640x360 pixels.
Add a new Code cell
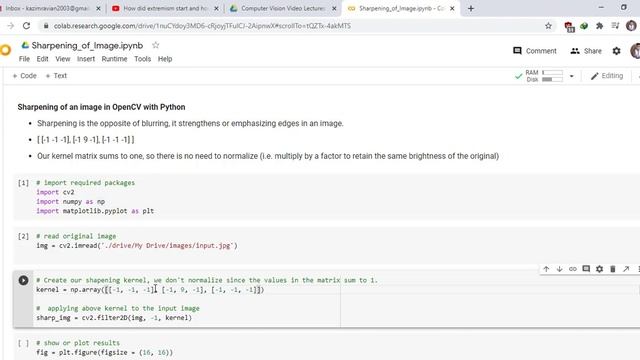[x=24, y=76]
